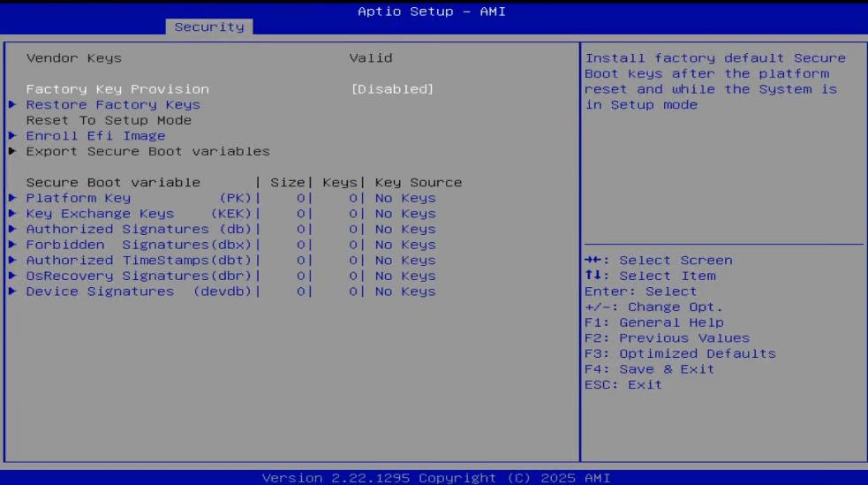Click the Vendor Keys label
The height and width of the screenshot is (485, 868).
tap(73, 58)
